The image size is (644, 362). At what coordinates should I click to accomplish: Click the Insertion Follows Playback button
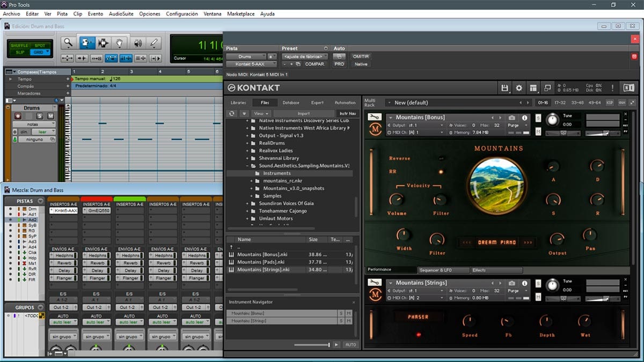155,58
